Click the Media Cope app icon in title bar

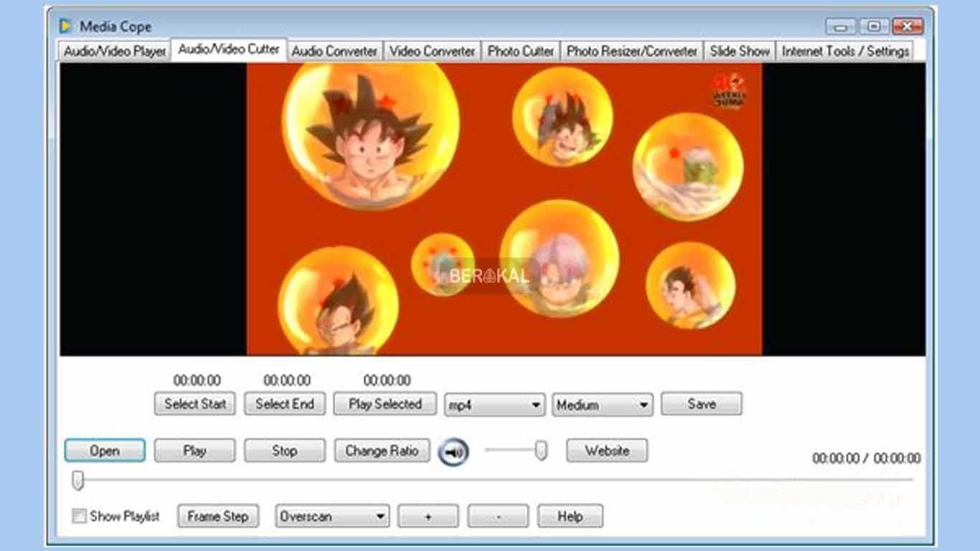[66, 27]
